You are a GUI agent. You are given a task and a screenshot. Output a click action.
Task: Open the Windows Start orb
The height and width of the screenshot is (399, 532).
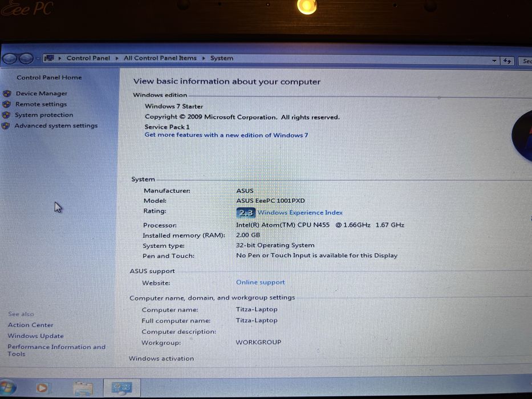pos(7,388)
